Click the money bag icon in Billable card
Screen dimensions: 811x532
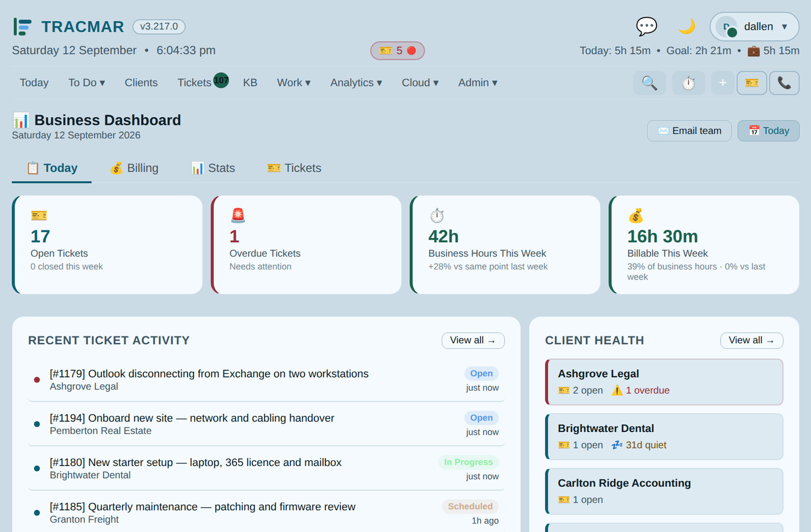636,216
